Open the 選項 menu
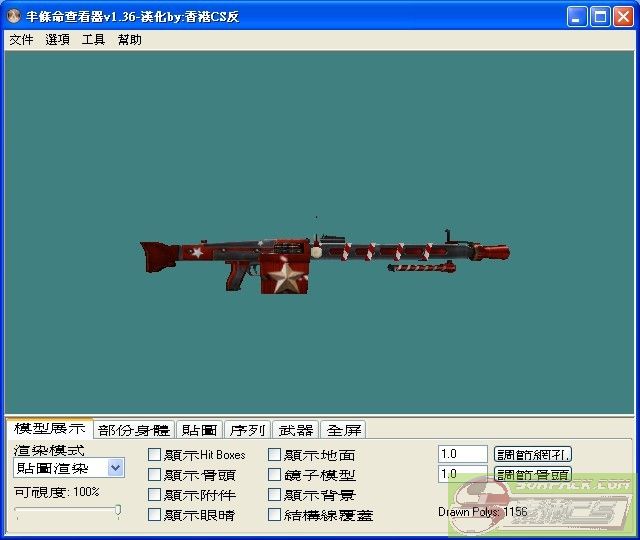The image size is (640, 540). pos(57,40)
